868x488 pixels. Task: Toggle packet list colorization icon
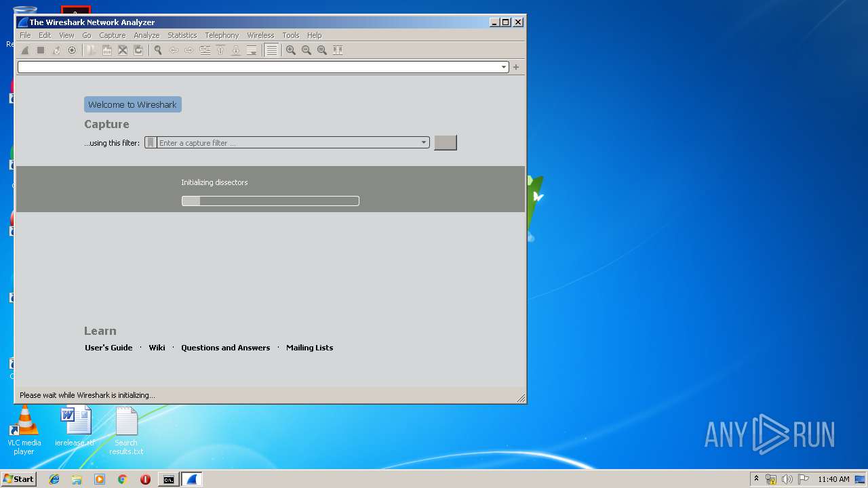coord(271,50)
